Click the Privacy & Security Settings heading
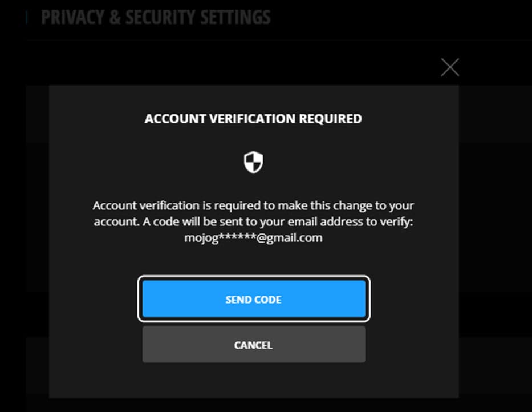Image resolution: width=532 pixels, height=412 pixels. (x=156, y=17)
